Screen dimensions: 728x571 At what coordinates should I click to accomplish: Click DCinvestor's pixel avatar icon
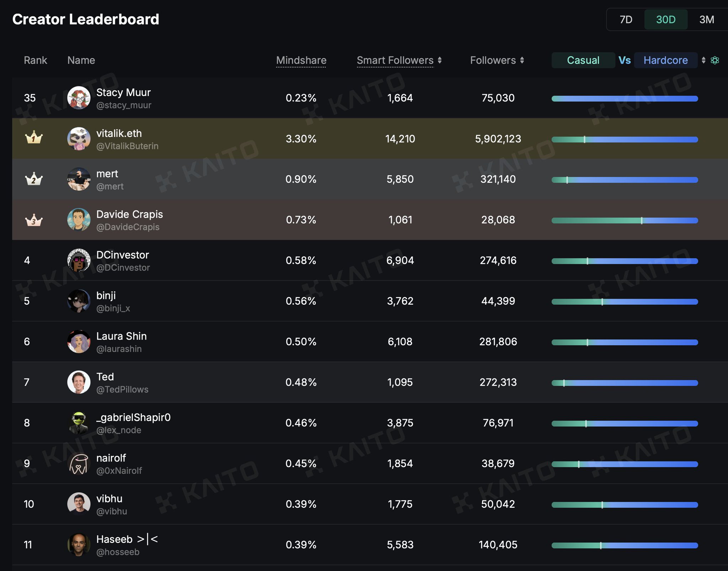[79, 260]
